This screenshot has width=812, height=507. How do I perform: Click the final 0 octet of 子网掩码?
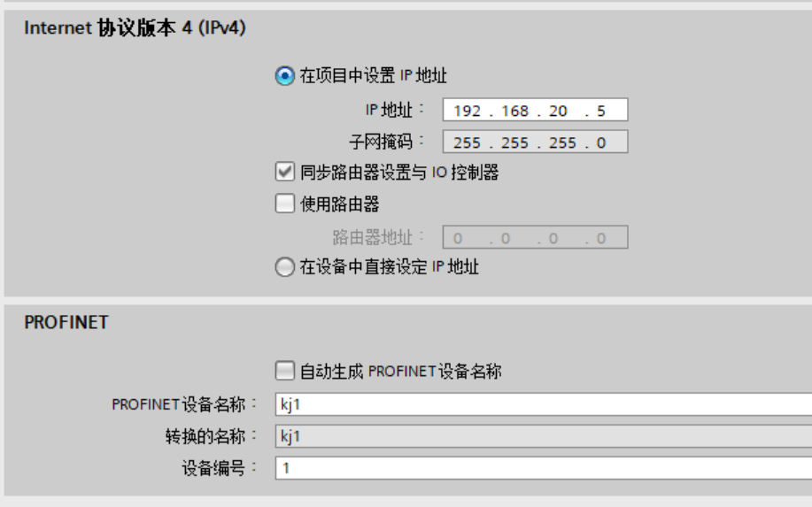point(601,142)
